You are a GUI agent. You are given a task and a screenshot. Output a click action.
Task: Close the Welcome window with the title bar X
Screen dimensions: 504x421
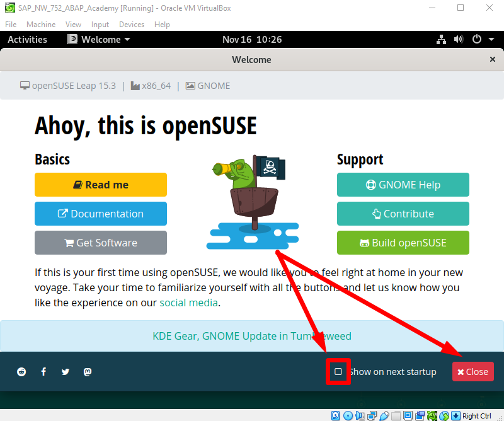tap(492, 59)
